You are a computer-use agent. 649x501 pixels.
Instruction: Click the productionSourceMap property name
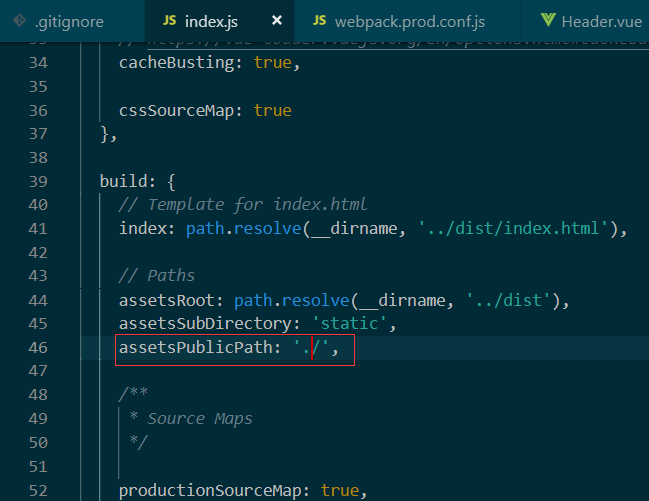tap(214, 490)
